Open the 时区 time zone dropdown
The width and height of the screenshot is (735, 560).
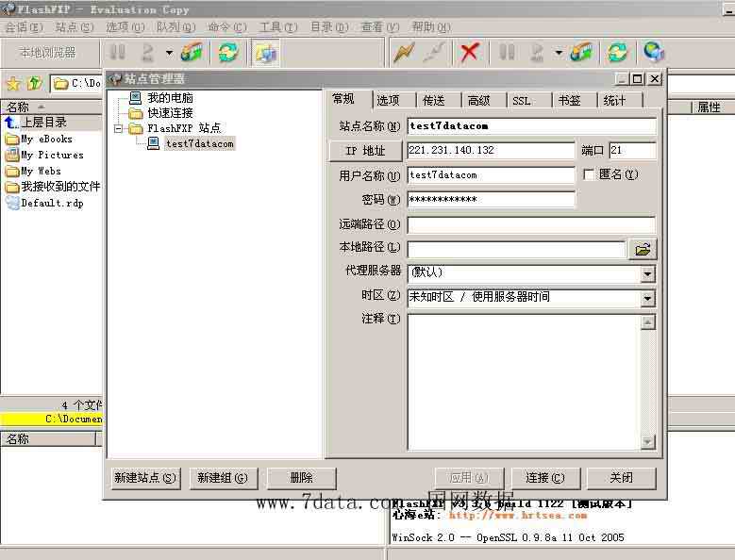(647, 298)
